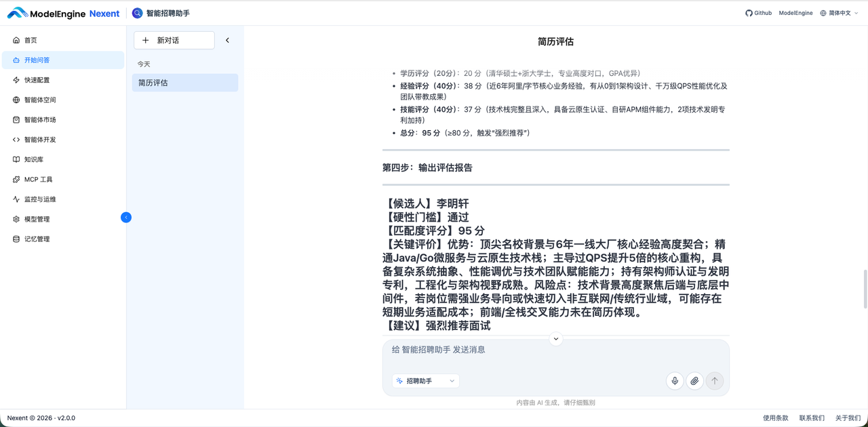Open the 招聘助手 agent dropdown
Image resolution: width=868 pixels, height=427 pixels.
coord(425,381)
